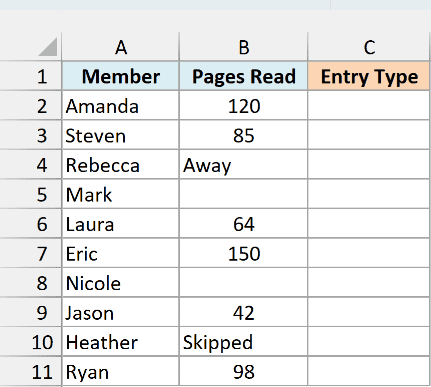
Task: Click the value 85 in Pages Read
Action: tap(243, 135)
